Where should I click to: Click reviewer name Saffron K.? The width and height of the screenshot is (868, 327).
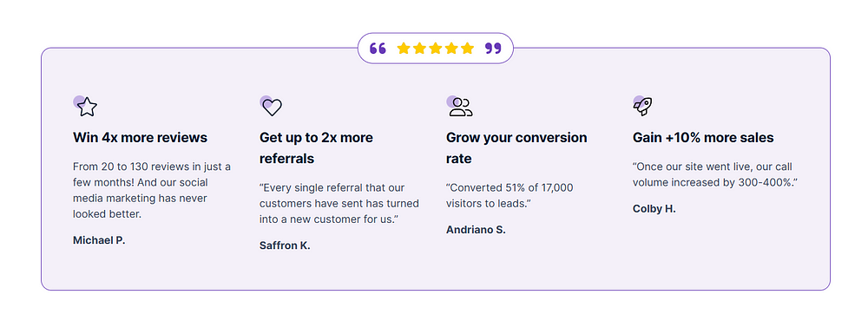(285, 245)
